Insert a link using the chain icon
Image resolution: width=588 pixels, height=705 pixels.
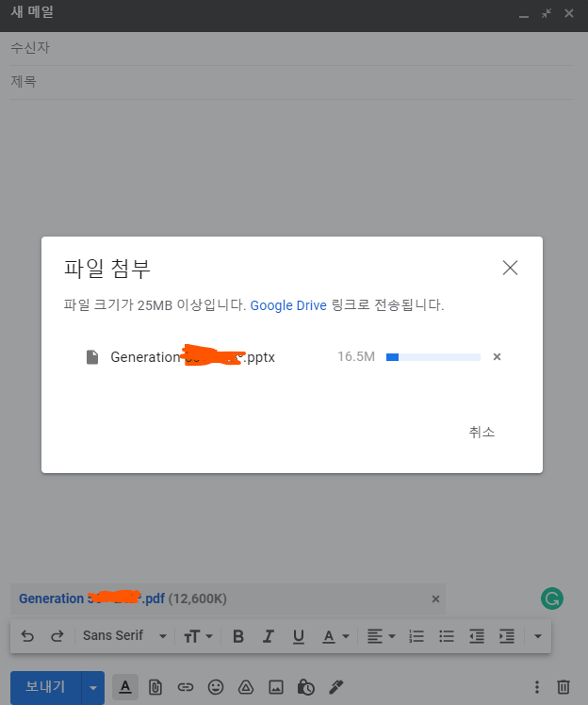[186, 687]
